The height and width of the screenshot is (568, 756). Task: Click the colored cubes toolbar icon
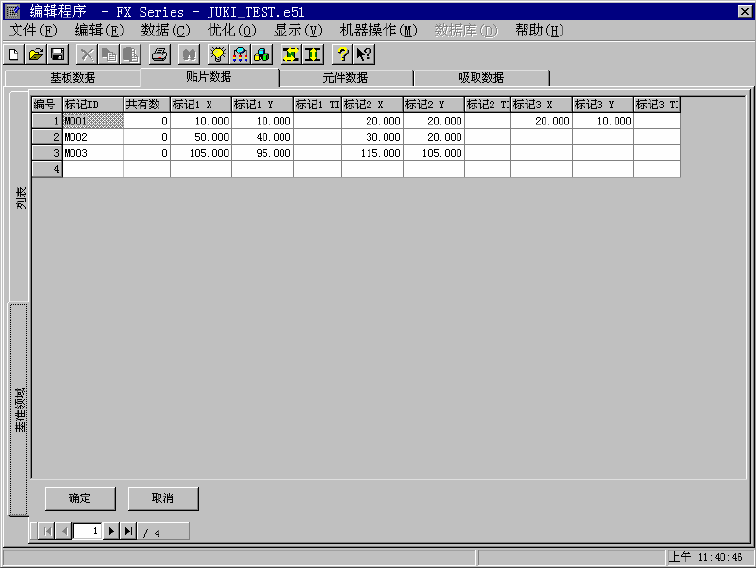pyautogui.click(x=261, y=54)
